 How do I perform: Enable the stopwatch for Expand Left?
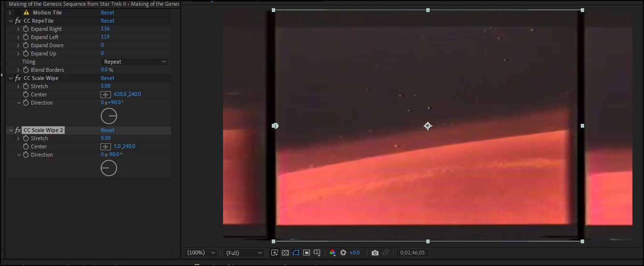(x=26, y=37)
